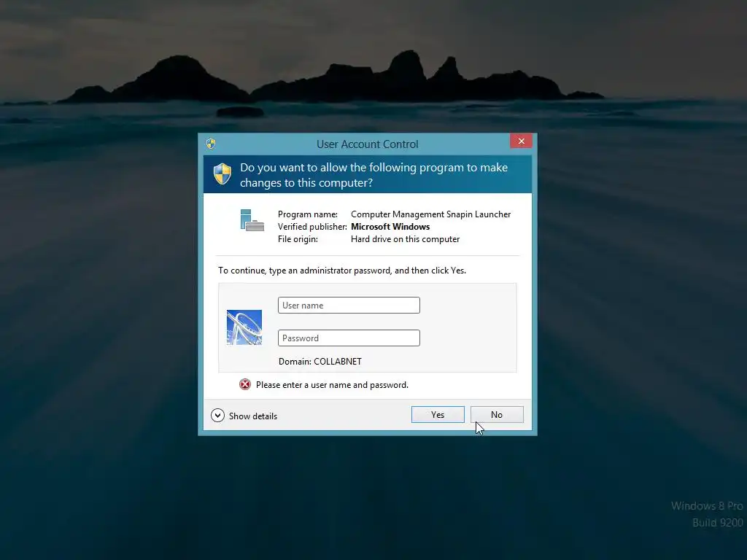The width and height of the screenshot is (747, 560).
Task: Click the 'User Account Control' title text
Action: pos(368,144)
